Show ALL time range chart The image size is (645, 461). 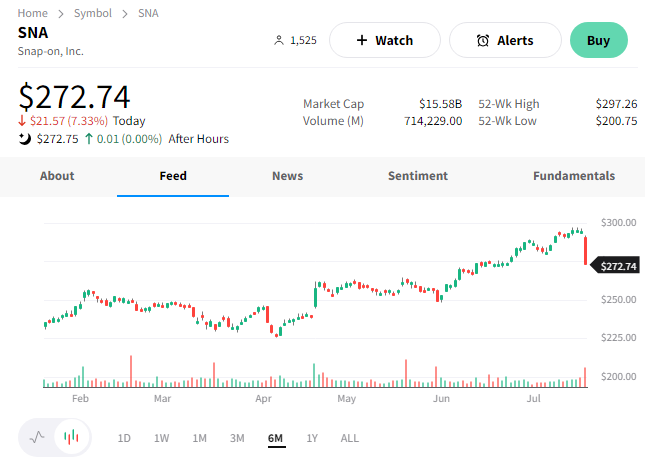coord(349,438)
